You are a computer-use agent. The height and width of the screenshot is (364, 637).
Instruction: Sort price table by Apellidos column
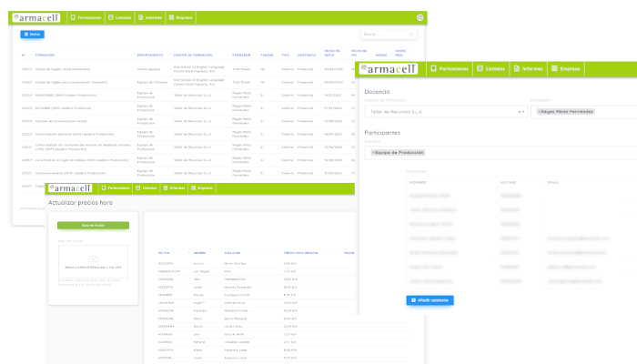point(232,253)
